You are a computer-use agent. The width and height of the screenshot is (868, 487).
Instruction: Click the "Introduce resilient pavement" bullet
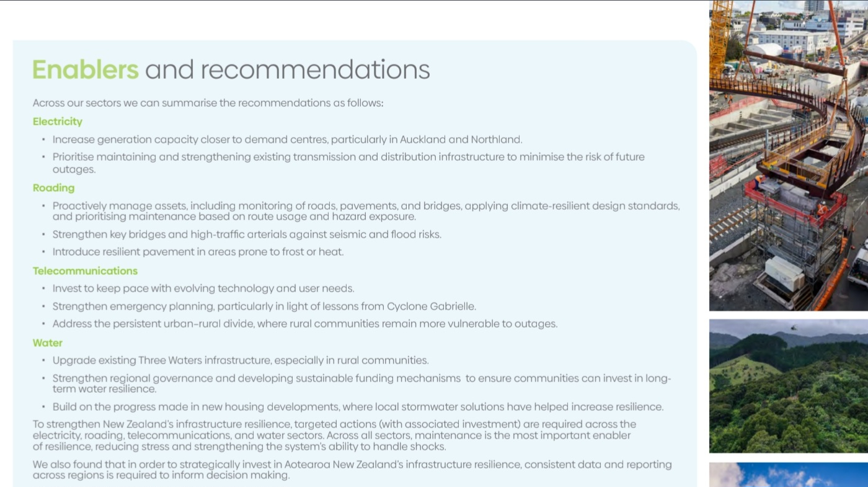click(198, 252)
